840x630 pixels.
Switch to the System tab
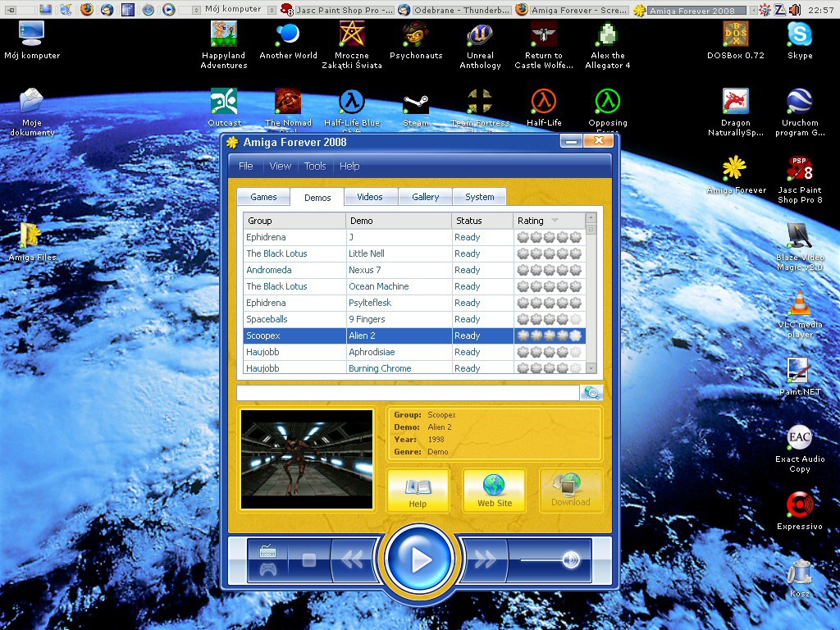479,197
